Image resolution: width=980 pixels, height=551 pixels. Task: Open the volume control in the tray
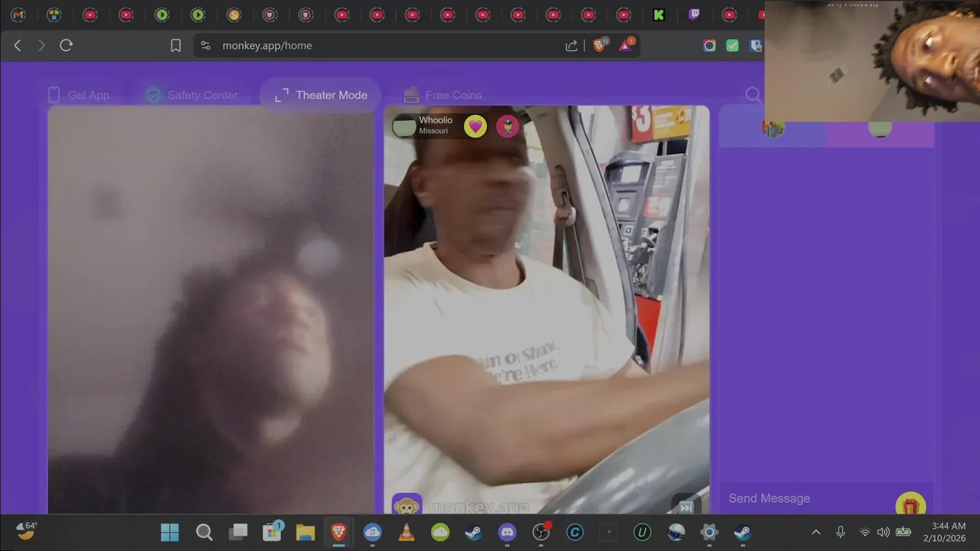(x=884, y=532)
